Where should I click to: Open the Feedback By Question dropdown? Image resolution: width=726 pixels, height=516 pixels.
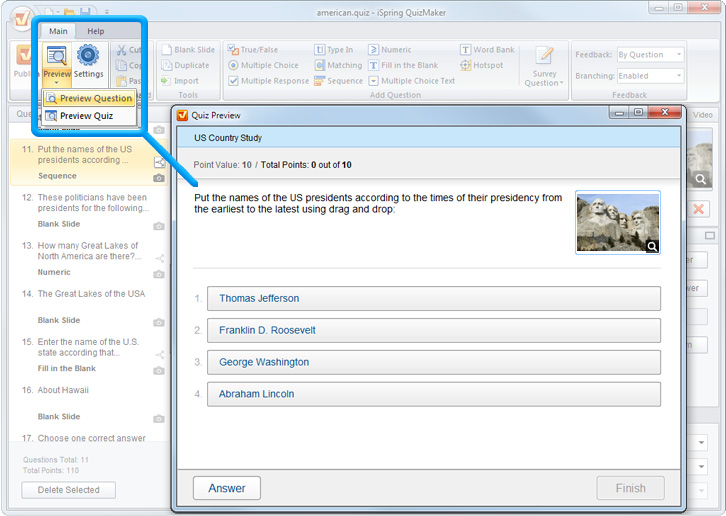click(650, 55)
